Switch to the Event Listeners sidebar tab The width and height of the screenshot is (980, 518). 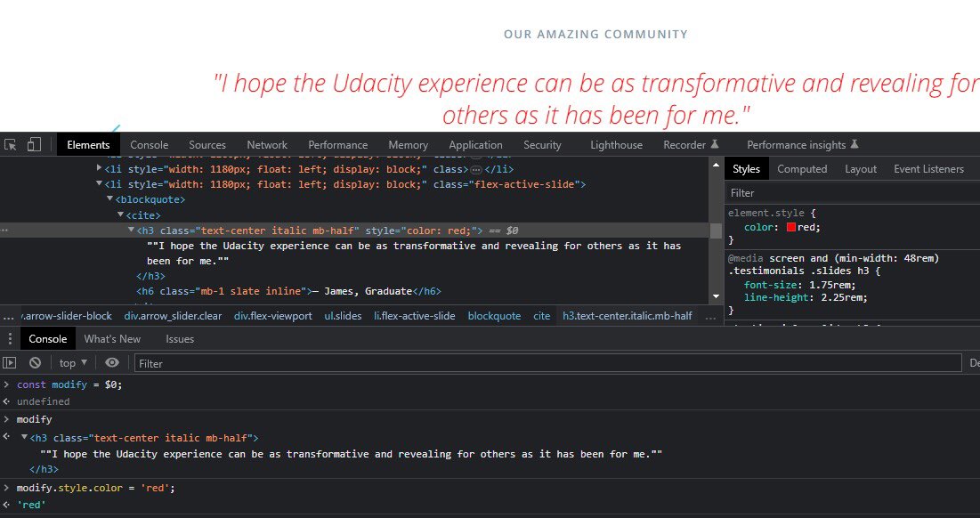tap(928, 169)
